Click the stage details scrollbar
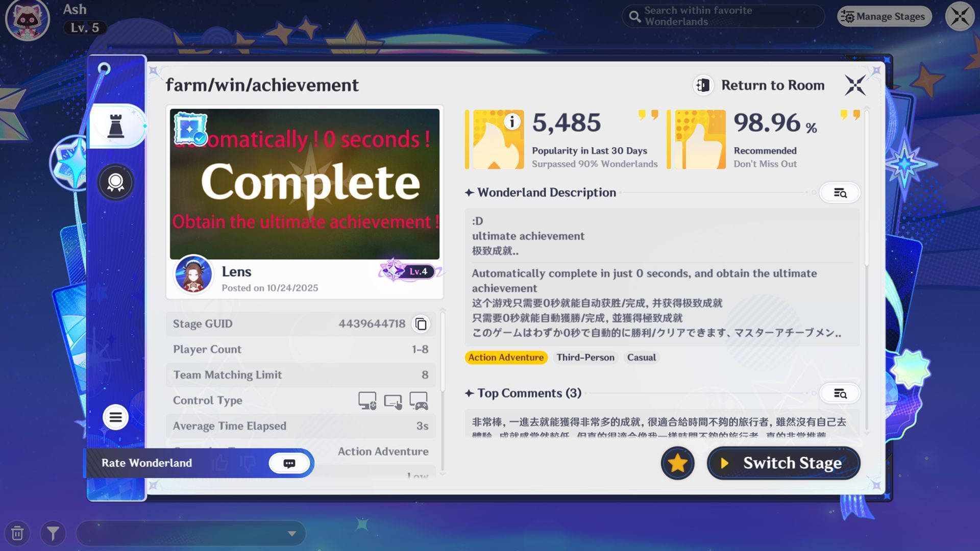The height and width of the screenshot is (551, 980). 443,352
